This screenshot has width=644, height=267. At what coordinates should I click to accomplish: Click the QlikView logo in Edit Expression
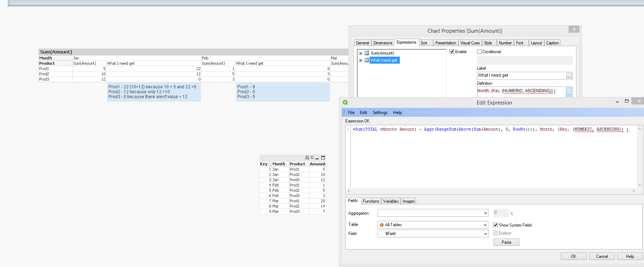coord(345,102)
